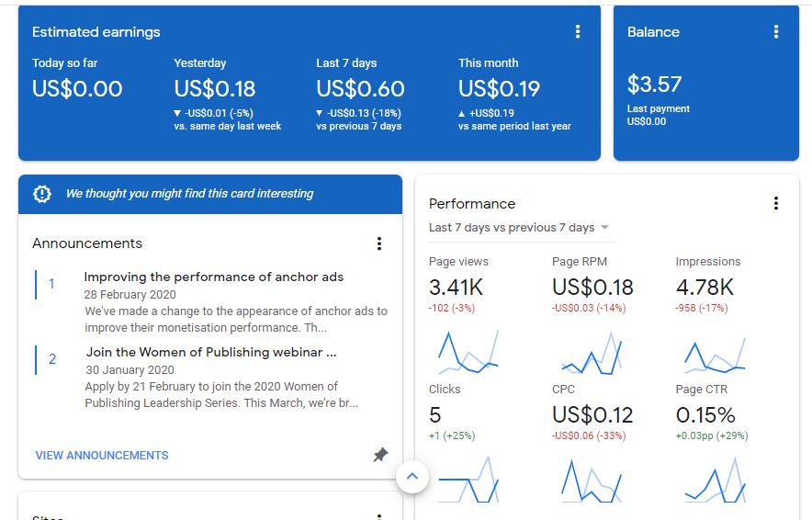Click the badge icon beside the card suggestion

[42, 194]
